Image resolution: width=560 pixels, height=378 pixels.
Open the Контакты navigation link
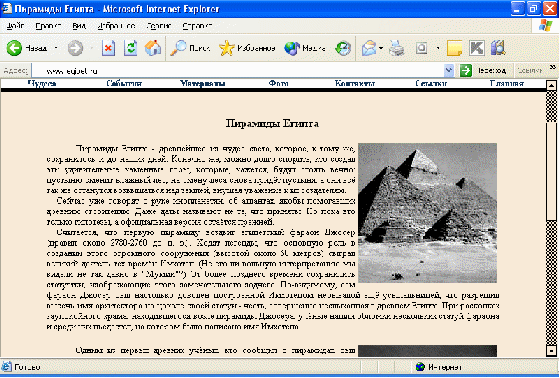pos(355,84)
